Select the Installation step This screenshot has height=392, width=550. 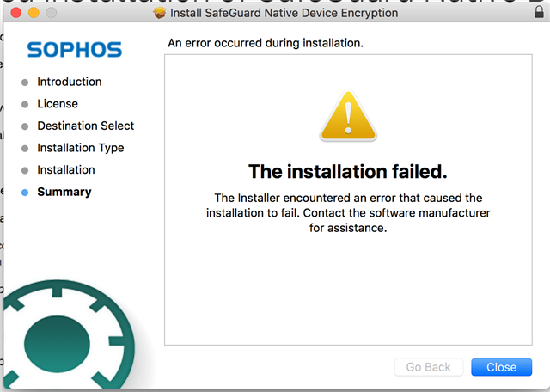[66, 170]
